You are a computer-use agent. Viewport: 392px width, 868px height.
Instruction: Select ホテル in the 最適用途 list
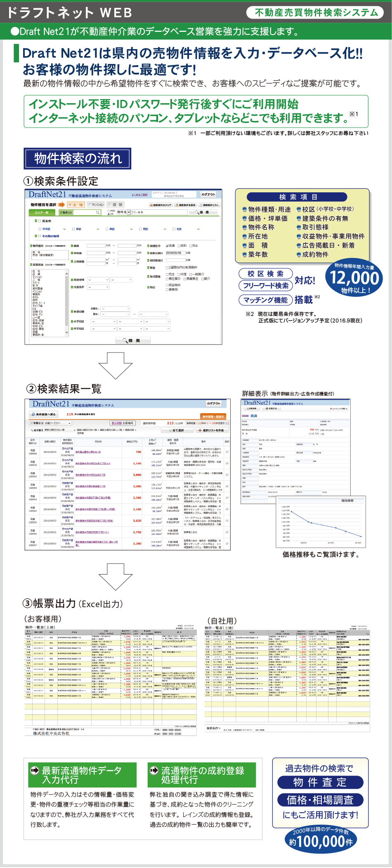(35, 297)
